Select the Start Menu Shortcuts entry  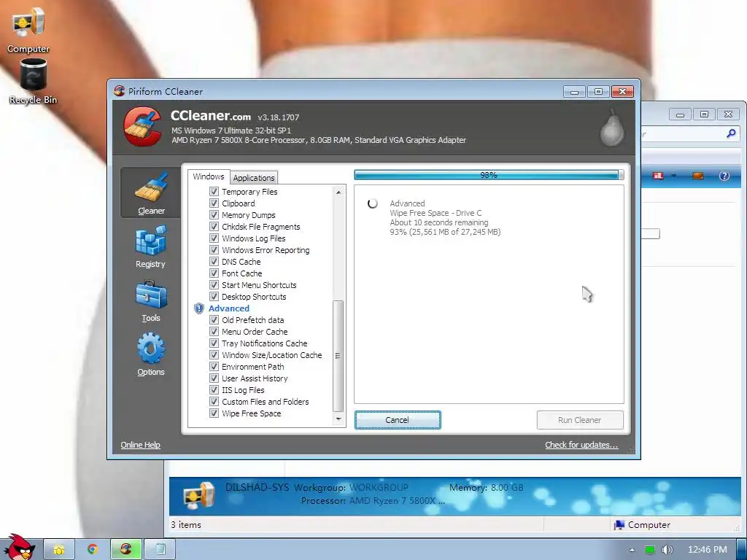pos(259,285)
